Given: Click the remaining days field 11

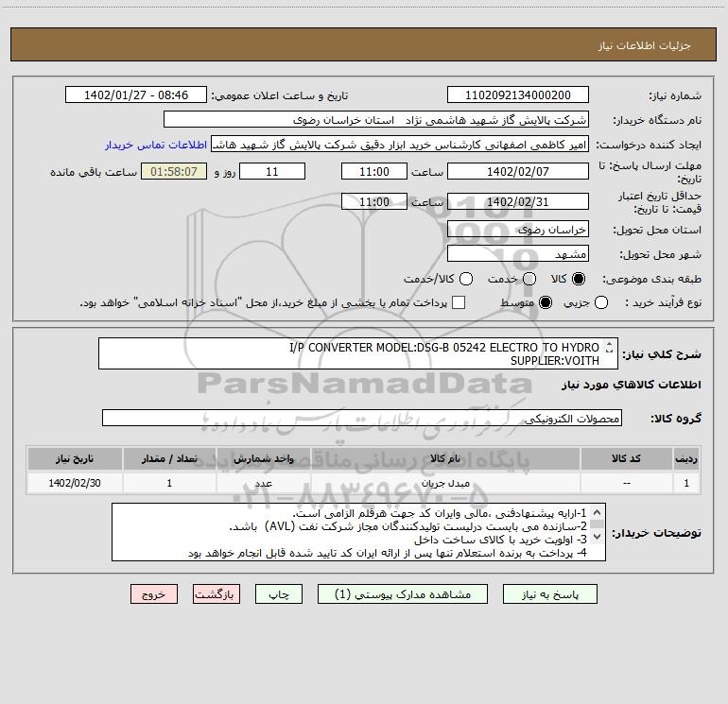Looking at the screenshot, I should tap(272, 171).
